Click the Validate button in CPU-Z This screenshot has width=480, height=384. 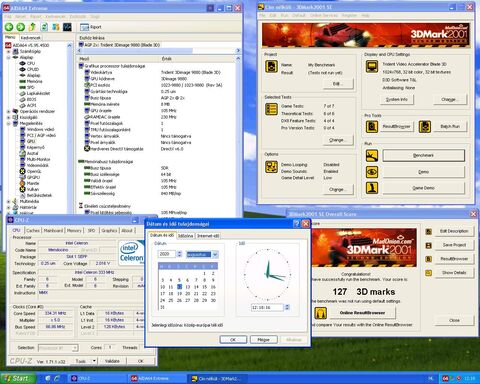coord(112,361)
